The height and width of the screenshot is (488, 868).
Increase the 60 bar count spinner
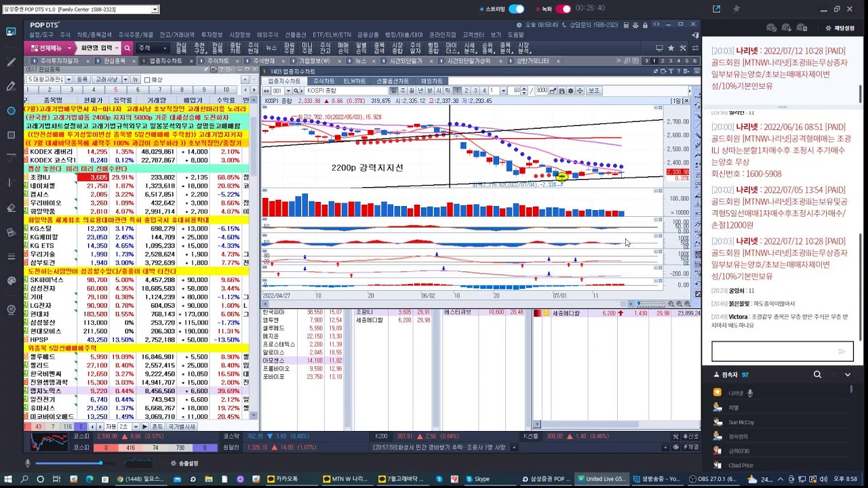pos(526,89)
